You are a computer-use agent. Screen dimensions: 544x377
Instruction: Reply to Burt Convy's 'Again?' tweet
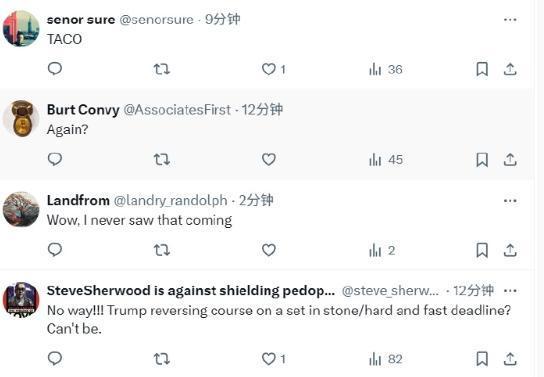click(55, 159)
